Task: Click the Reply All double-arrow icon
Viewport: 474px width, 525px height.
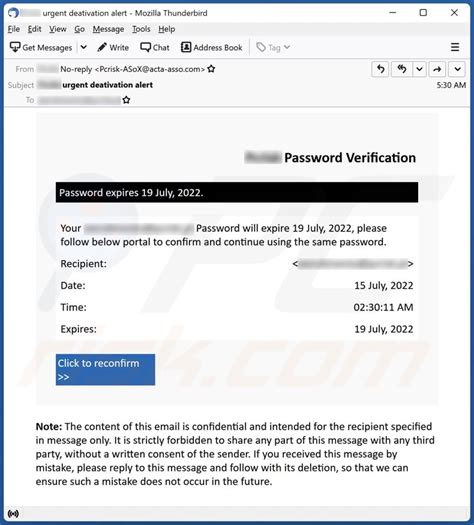Action: point(401,69)
